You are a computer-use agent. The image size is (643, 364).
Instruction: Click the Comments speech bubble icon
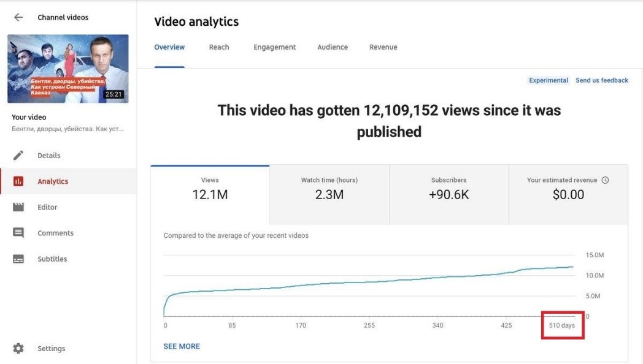pyautogui.click(x=18, y=233)
